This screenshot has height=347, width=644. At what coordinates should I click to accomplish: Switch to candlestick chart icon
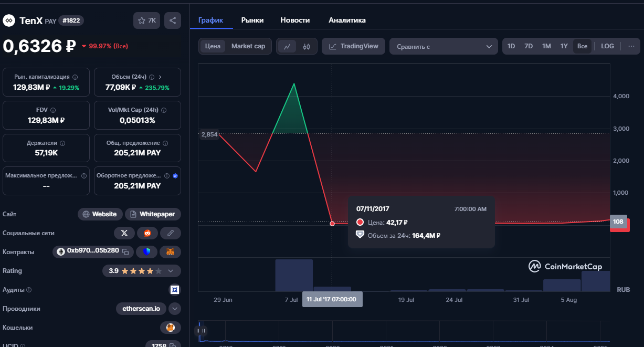coord(307,46)
